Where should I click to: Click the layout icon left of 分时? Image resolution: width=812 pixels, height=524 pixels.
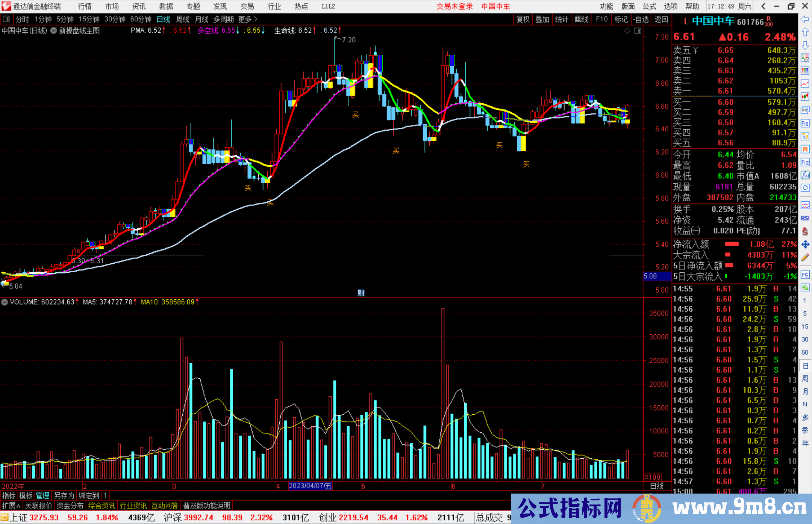(x=6, y=19)
